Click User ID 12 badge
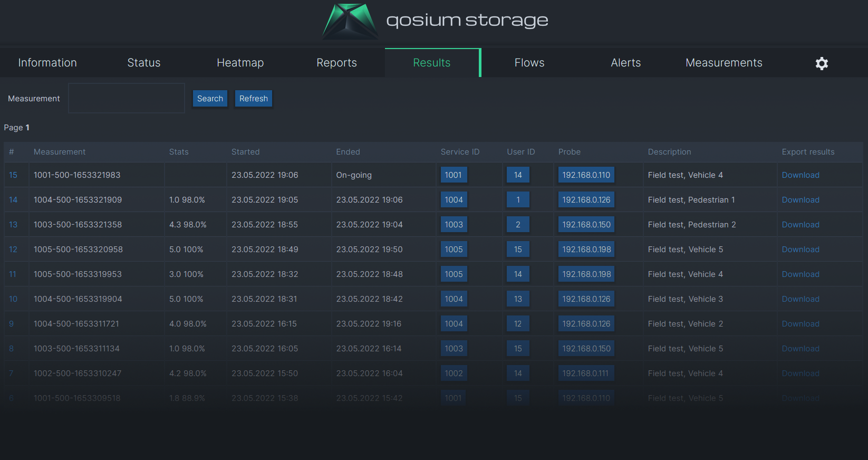Viewport: 868px width, 460px height. click(518, 324)
